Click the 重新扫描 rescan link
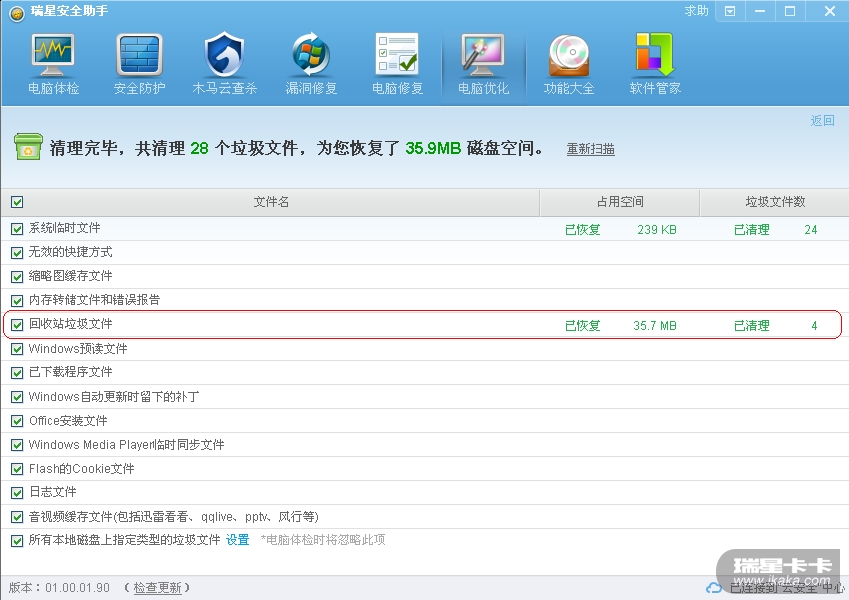The image size is (849, 600). pos(590,149)
